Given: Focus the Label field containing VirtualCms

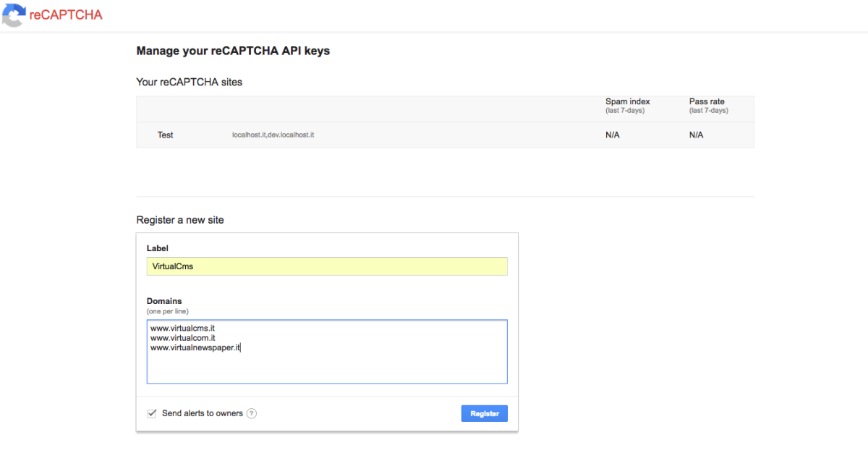Looking at the screenshot, I should point(327,266).
